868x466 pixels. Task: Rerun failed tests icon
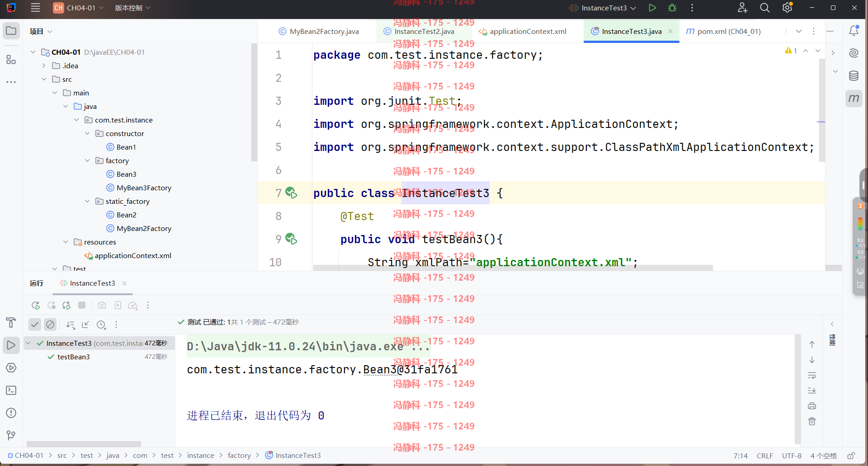click(51, 306)
